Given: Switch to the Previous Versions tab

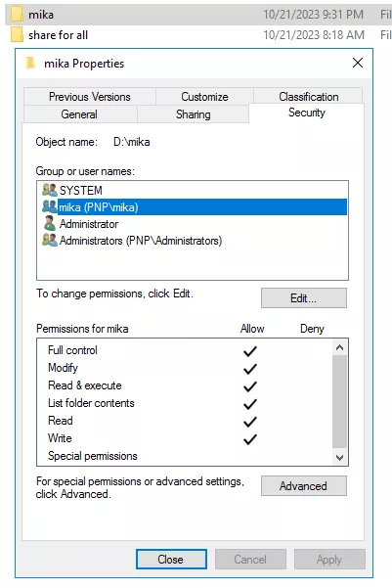Looking at the screenshot, I should 90,97.
